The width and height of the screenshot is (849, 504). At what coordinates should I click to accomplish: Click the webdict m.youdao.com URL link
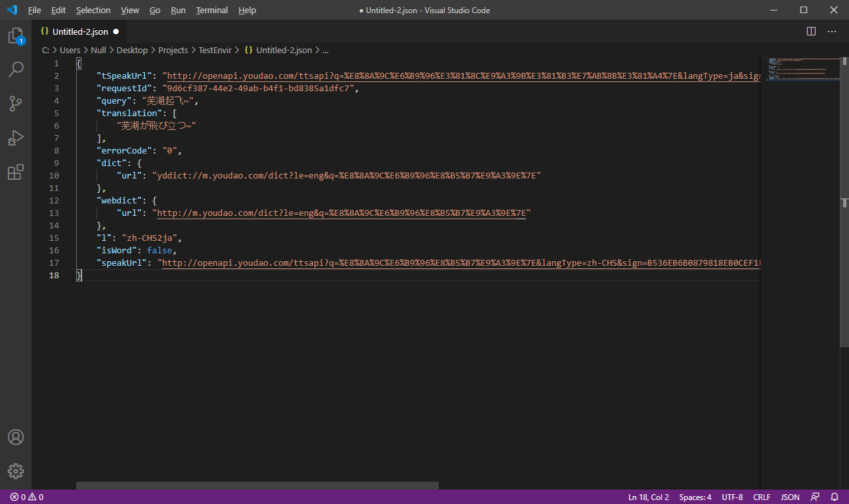point(341,213)
